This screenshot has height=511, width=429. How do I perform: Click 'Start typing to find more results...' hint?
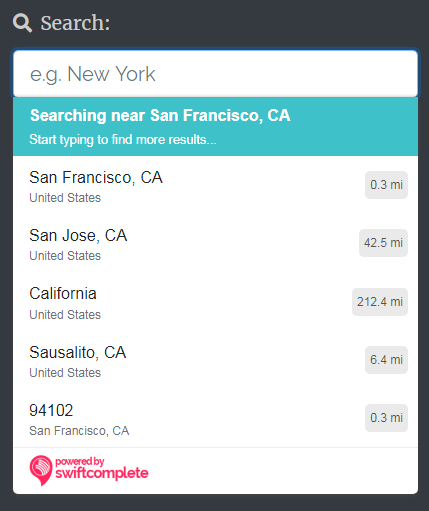(x=123, y=140)
